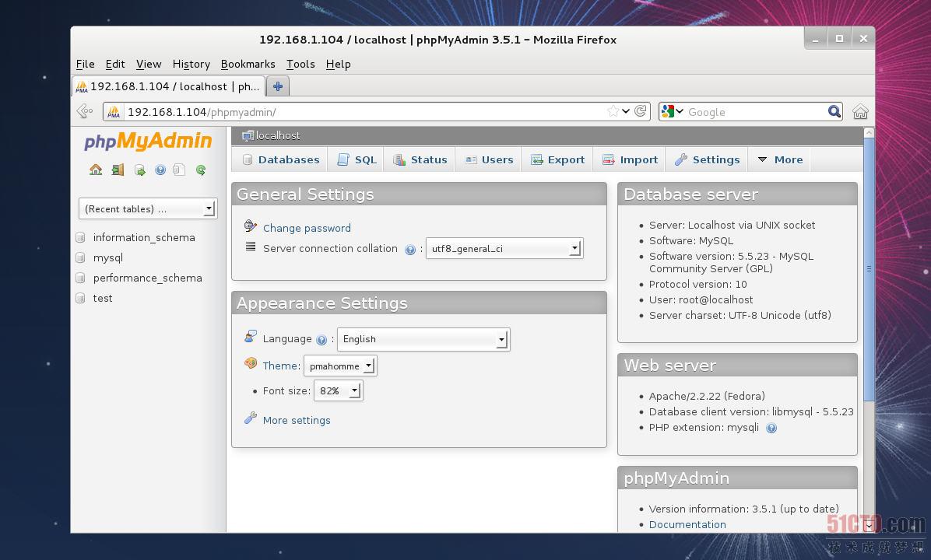
Task: Open the test database
Action: pyautogui.click(x=103, y=298)
